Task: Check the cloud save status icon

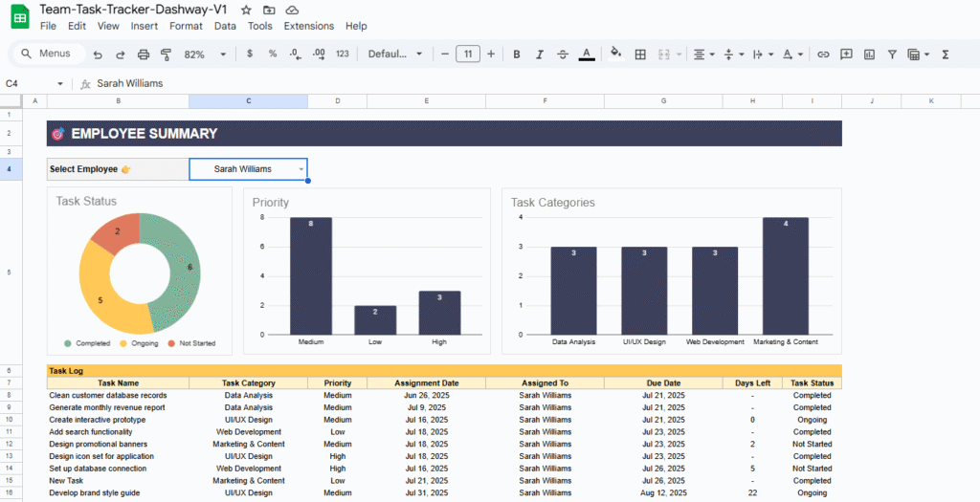Action: (x=291, y=10)
